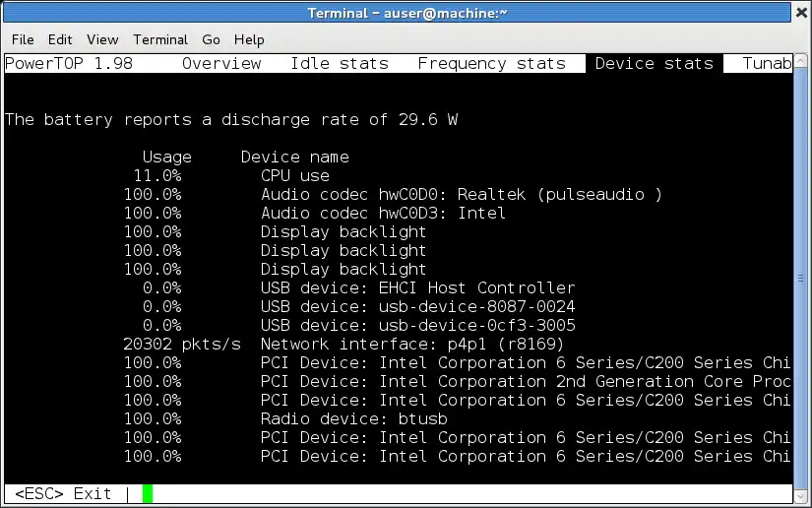This screenshot has height=508, width=812.
Task: Select the Device stats tab
Action: [655, 64]
